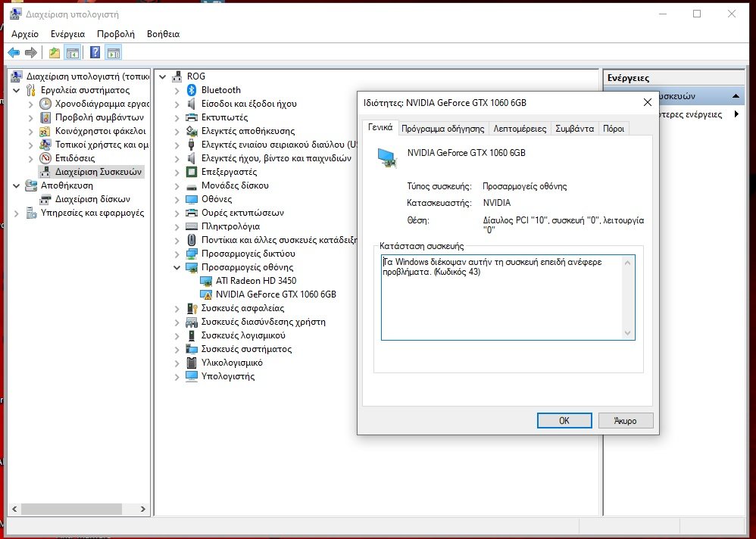Image resolution: width=756 pixels, height=539 pixels.
Task: Click the Διαχείριση δίσκων disk icon
Action: (x=45, y=199)
